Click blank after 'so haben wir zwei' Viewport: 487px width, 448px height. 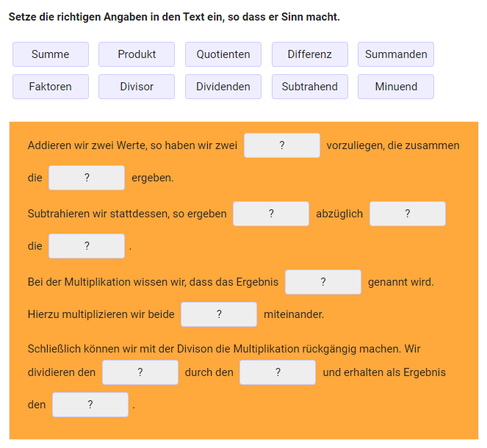point(282,145)
